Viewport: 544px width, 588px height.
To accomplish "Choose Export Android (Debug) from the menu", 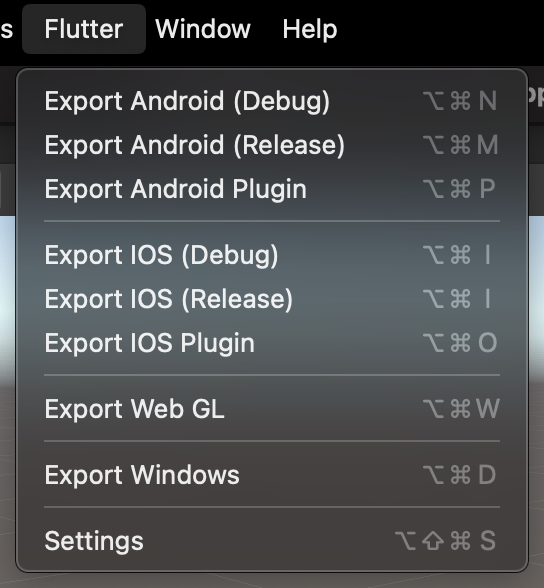I will (x=272, y=101).
